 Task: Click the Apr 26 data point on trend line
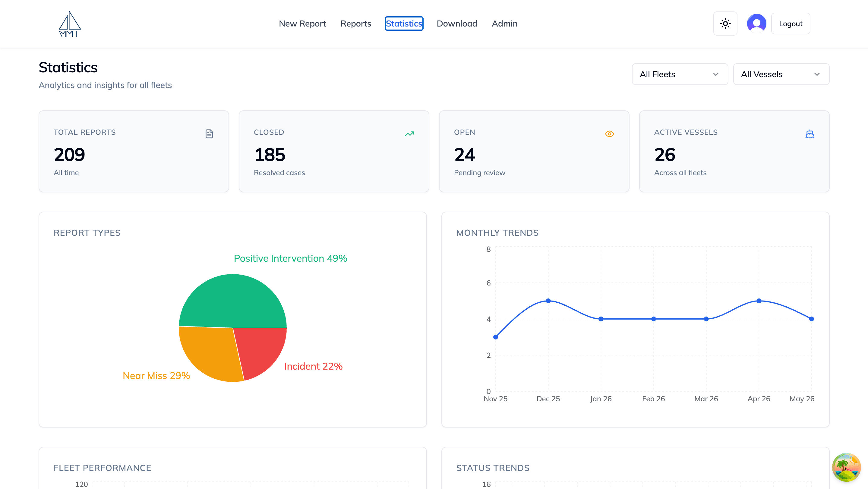(759, 301)
